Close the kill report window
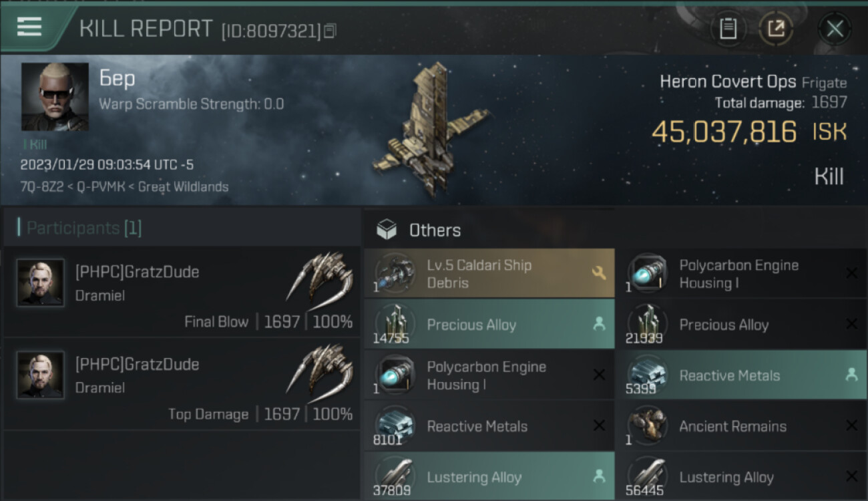 tap(835, 29)
